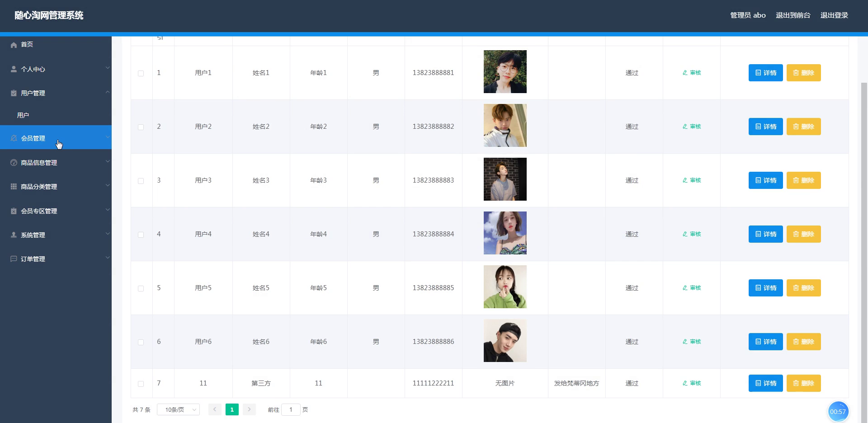Delete 用户2 with the 删除 button
The height and width of the screenshot is (423, 868).
pyautogui.click(x=803, y=127)
